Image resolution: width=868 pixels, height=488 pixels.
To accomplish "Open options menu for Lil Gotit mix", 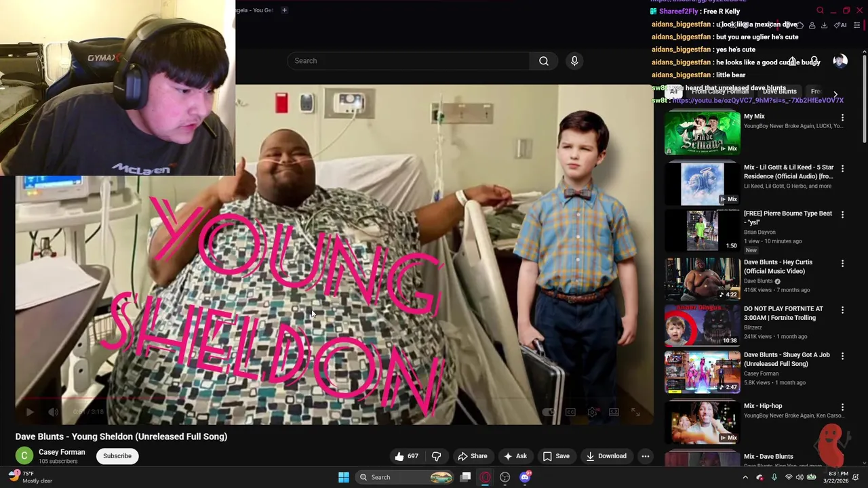I will click(x=842, y=168).
